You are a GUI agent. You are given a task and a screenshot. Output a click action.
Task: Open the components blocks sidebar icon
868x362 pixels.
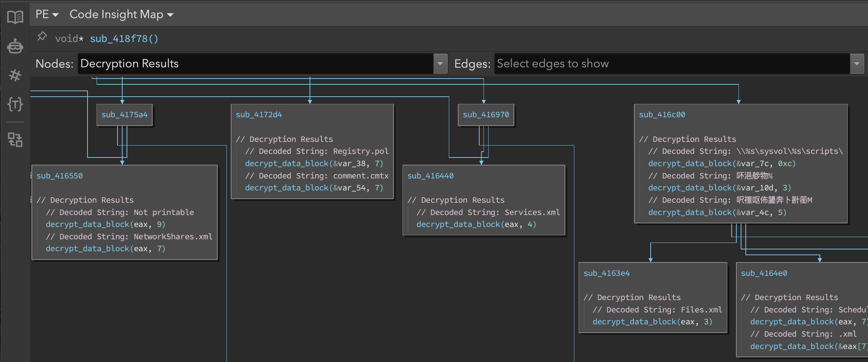pos(15,140)
